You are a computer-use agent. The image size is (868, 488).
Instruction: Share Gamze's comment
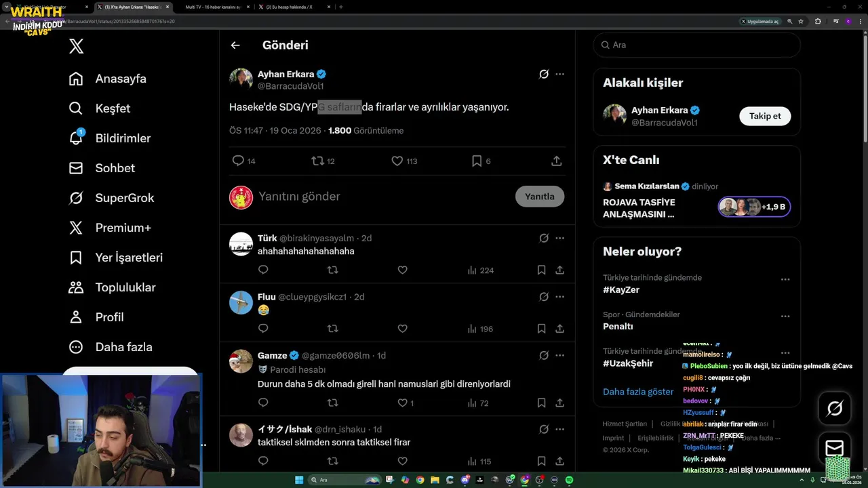(560, 403)
